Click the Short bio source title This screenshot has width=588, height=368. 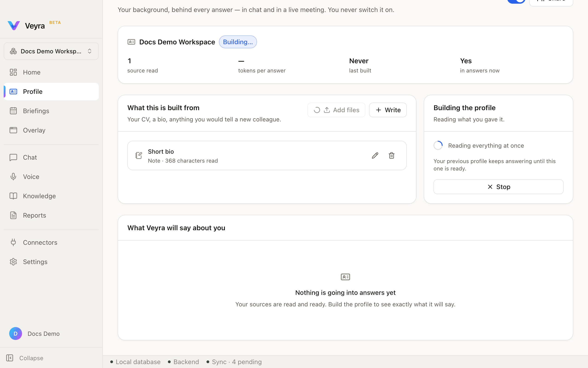click(161, 152)
